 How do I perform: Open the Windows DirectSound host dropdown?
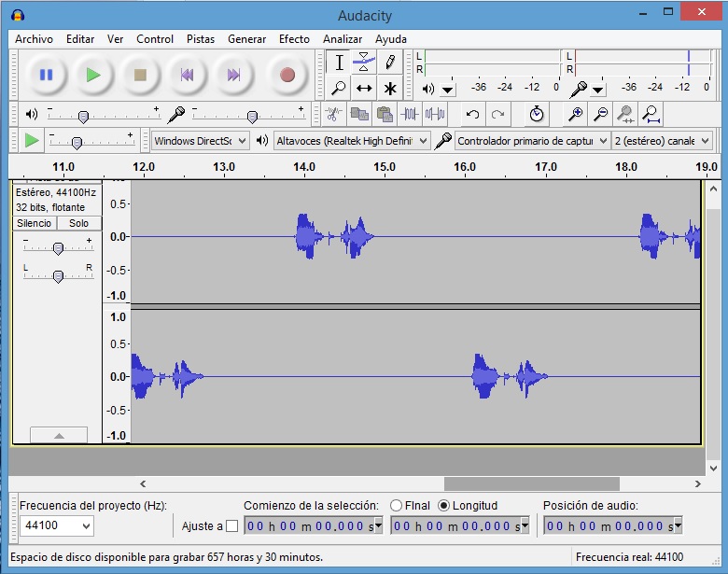(201, 141)
